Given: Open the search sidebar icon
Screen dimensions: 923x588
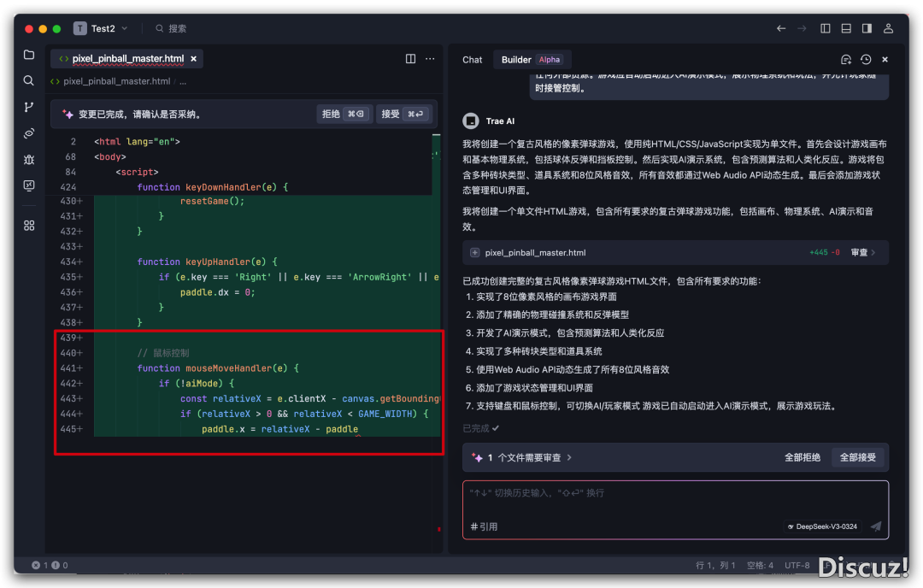Looking at the screenshot, I should tap(29, 80).
